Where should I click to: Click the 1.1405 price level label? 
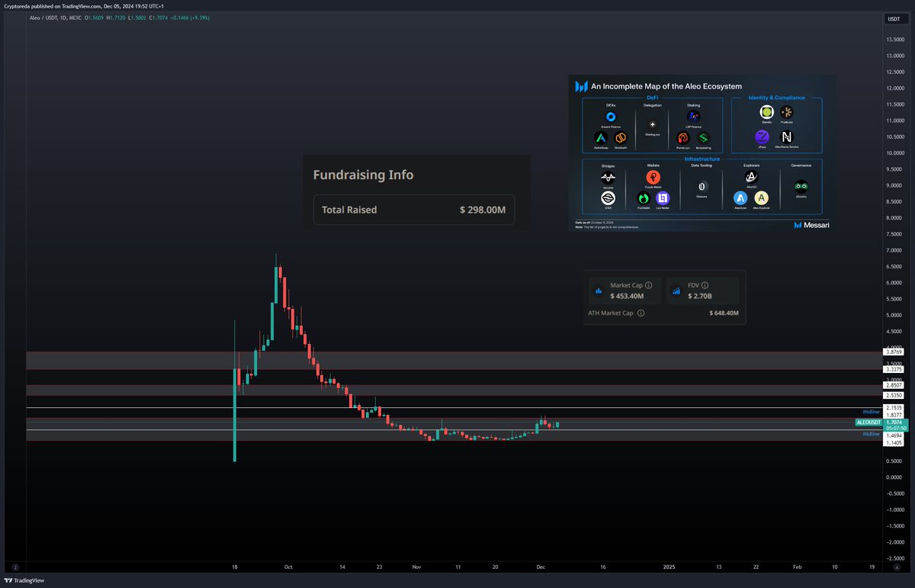click(894, 442)
